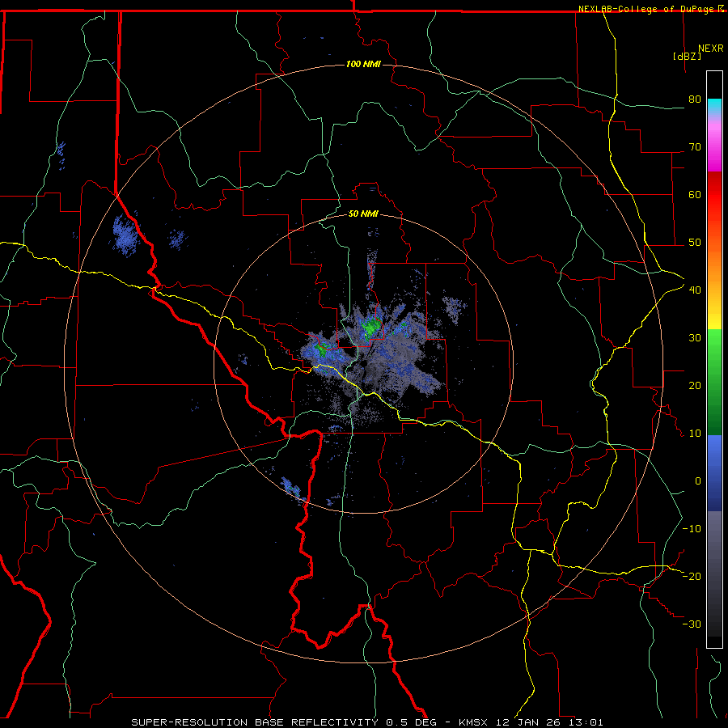Click the 30 dBZ scale value
This screenshot has height=728, width=728.
point(695,338)
